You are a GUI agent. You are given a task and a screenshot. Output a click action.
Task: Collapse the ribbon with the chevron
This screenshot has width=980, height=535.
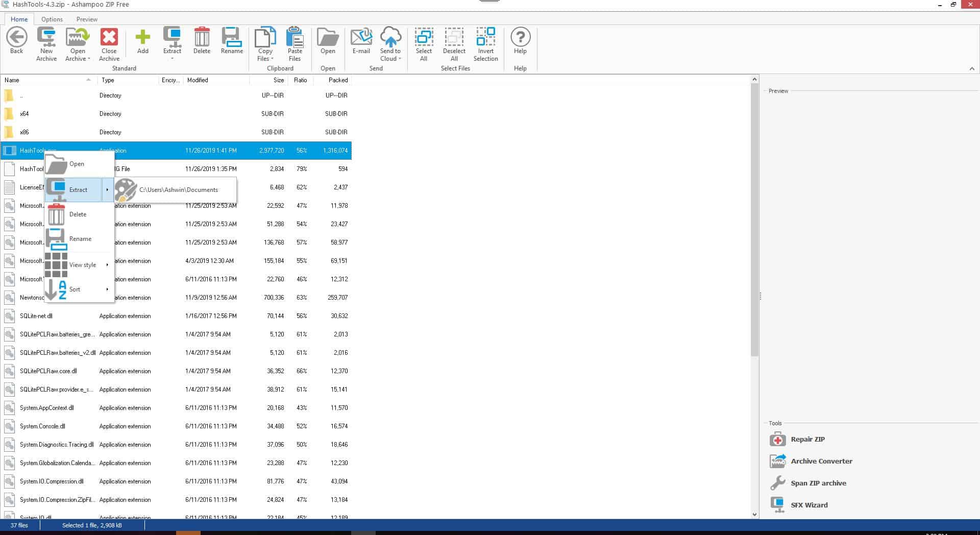[x=972, y=69]
